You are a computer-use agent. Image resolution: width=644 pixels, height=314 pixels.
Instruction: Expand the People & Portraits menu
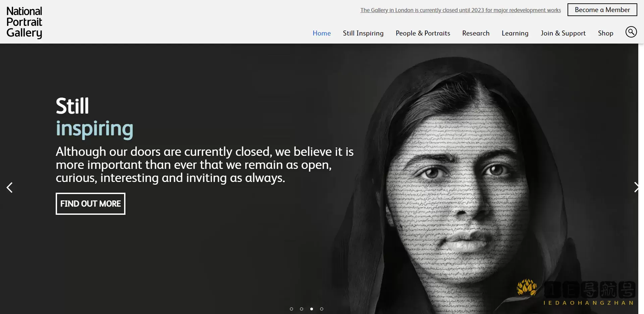point(423,33)
